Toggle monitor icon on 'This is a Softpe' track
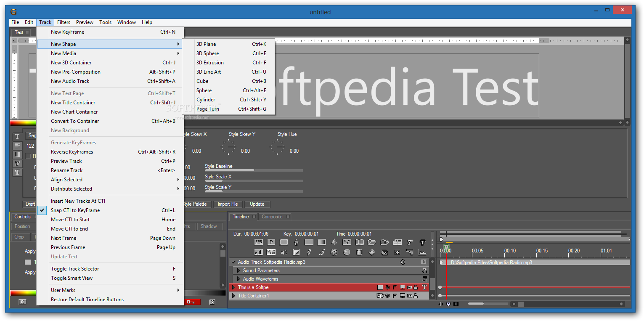 tap(402, 287)
